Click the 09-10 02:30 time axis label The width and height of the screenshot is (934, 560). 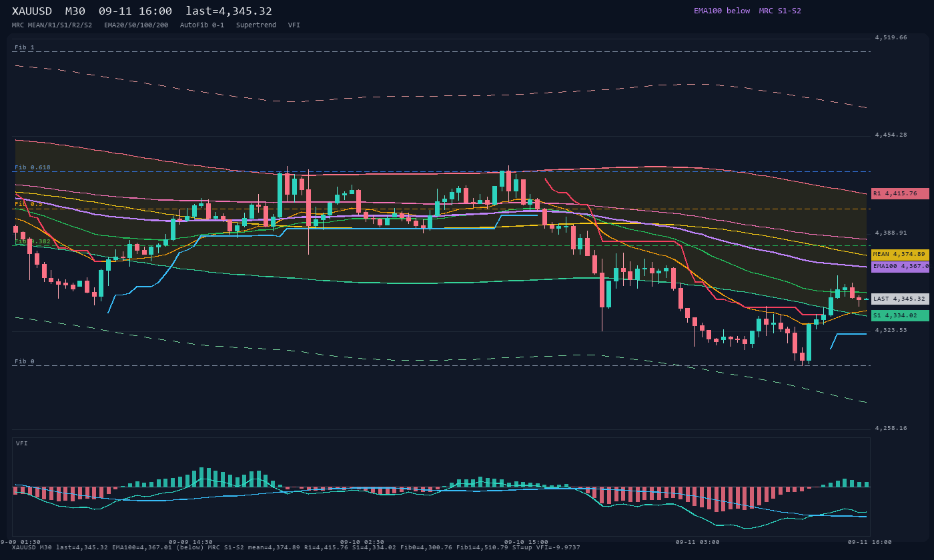[x=362, y=542]
